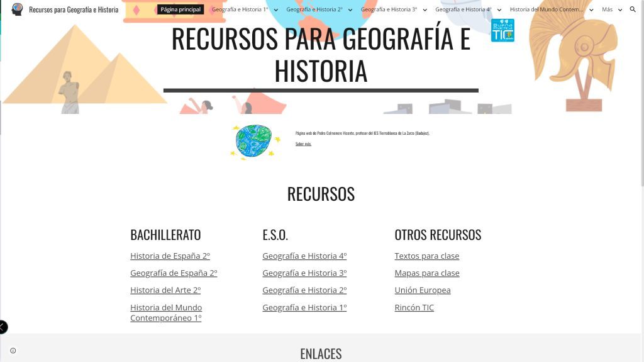This screenshot has height=362, width=644.
Task: Open the Más overflow menu
Action: click(612, 9)
